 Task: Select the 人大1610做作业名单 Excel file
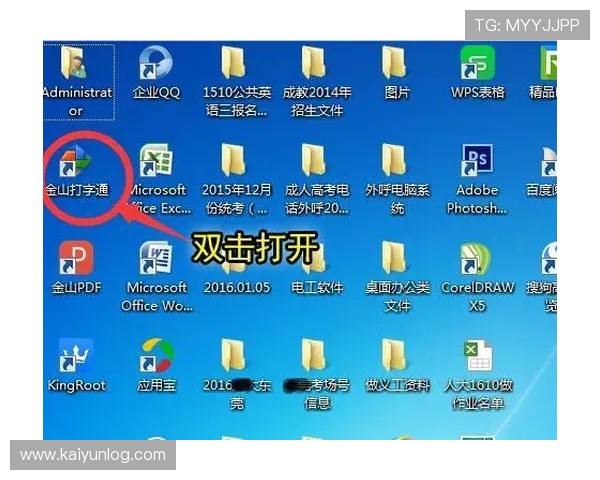(x=478, y=355)
